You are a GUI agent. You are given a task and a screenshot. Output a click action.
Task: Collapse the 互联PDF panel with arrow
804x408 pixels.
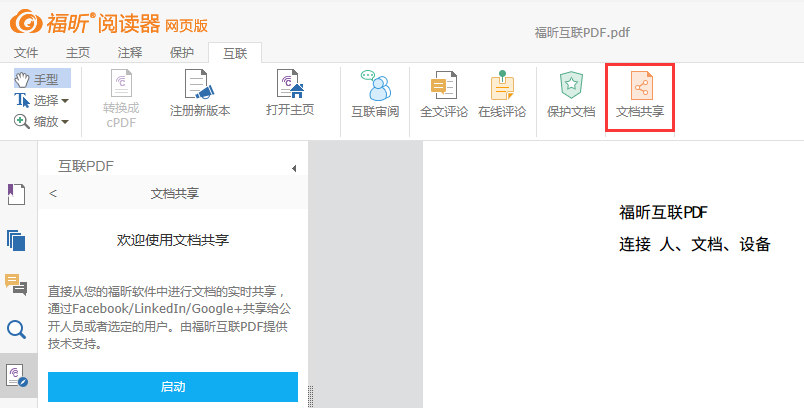(294, 168)
